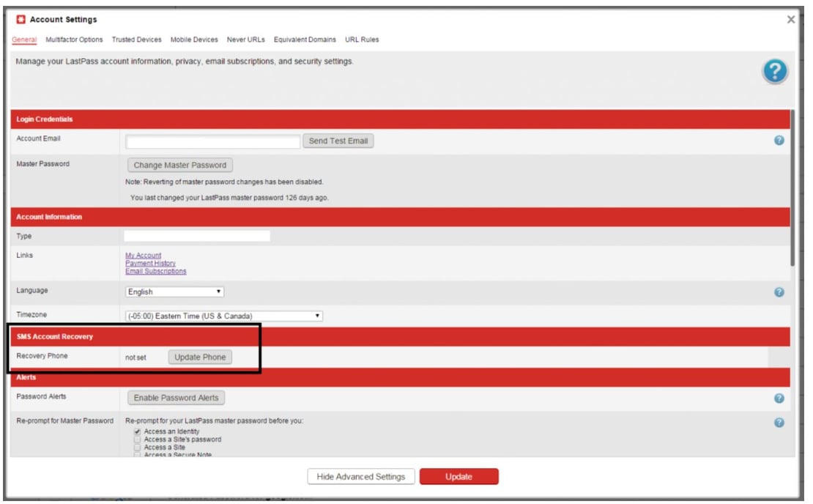The height and width of the screenshot is (504, 813).
Task: Open the Language dropdown set to English
Action: (174, 292)
